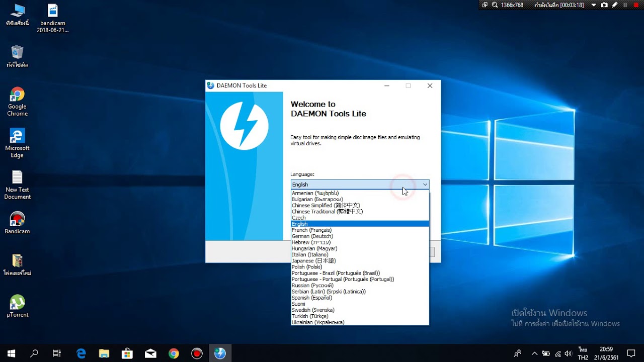Select Portuguese - Brazil language
This screenshot has width=644, height=362.
(360, 273)
